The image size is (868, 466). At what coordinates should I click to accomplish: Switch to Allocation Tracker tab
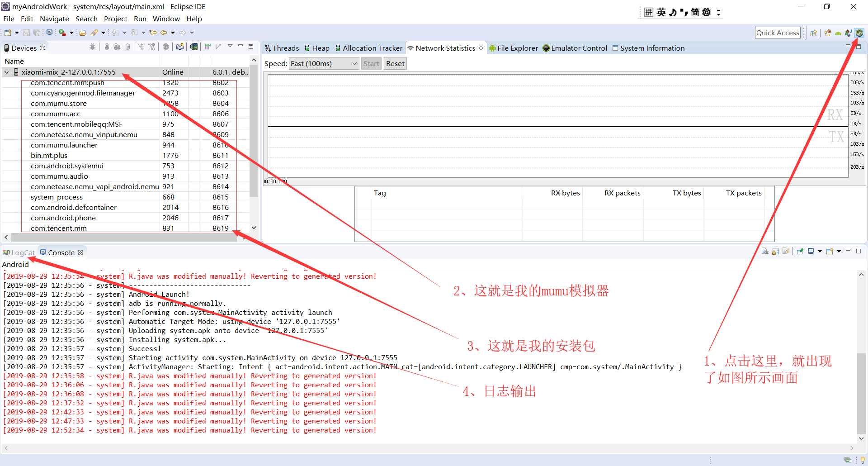(x=369, y=48)
